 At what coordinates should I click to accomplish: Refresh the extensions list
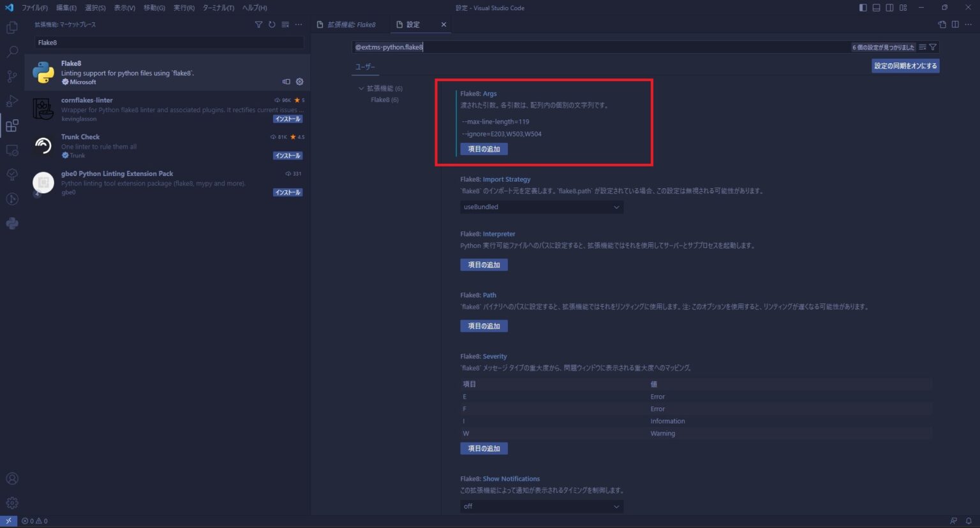click(271, 24)
